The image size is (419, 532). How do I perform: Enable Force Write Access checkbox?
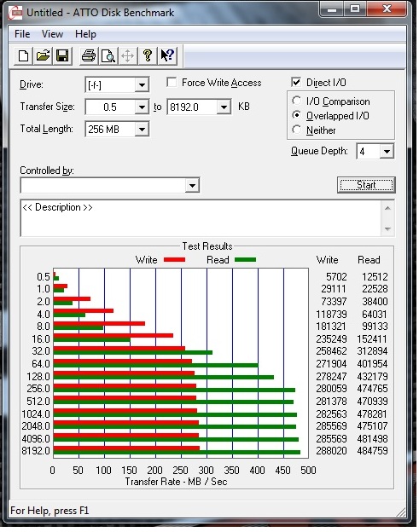(x=172, y=83)
